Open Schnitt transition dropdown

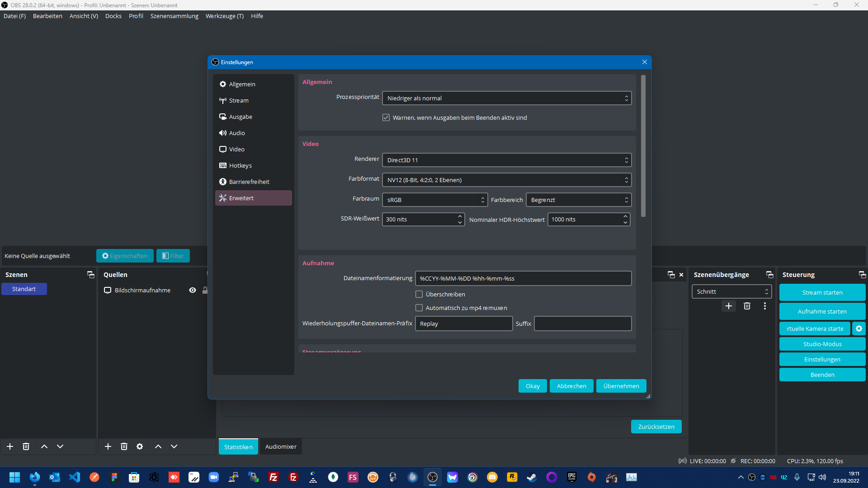point(731,291)
